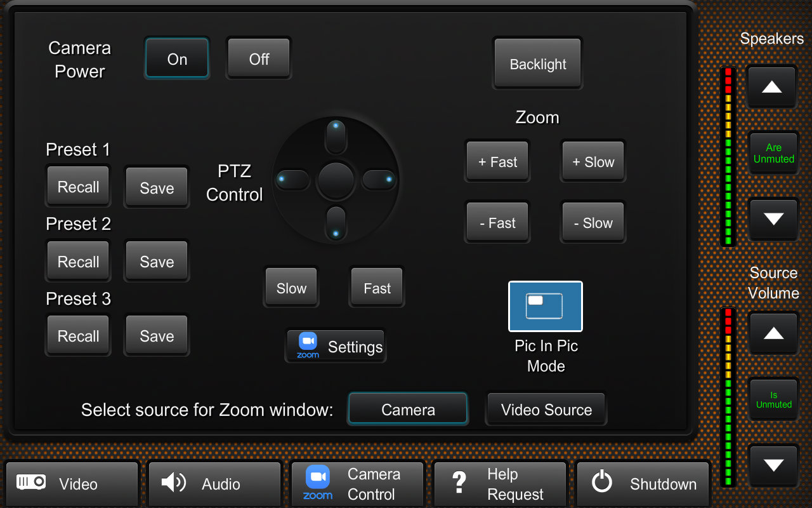This screenshot has width=812, height=508.
Task: Lower Speakers volume with down arrow
Action: 773,218
